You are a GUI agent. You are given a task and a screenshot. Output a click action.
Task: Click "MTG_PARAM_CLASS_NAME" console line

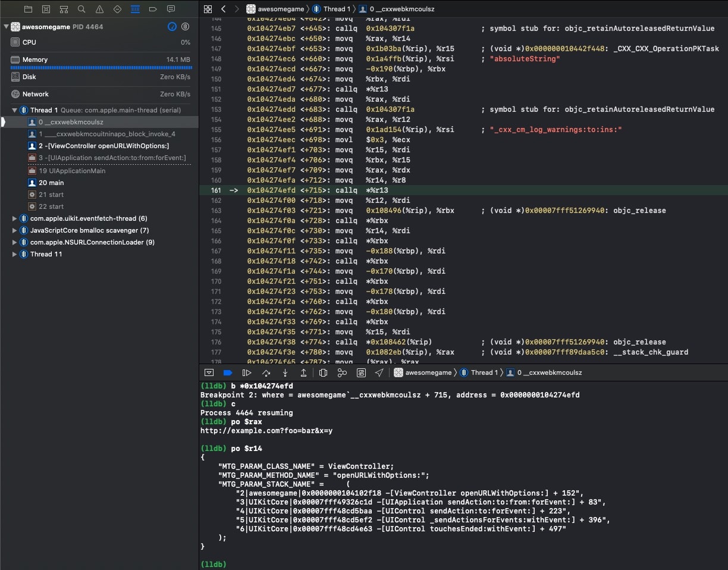point(306,466)
